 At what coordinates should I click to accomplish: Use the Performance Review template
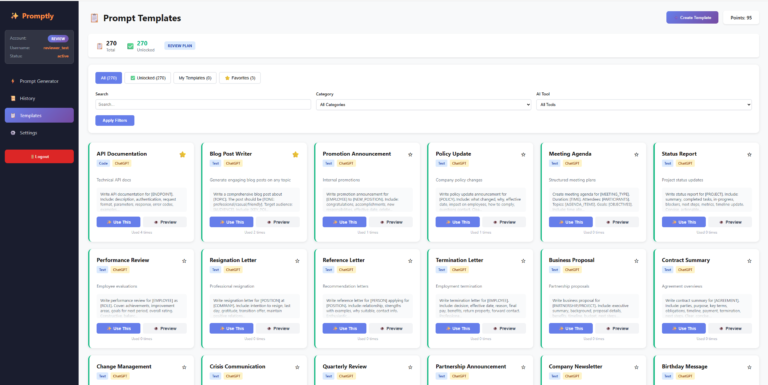tap(119, 328)
